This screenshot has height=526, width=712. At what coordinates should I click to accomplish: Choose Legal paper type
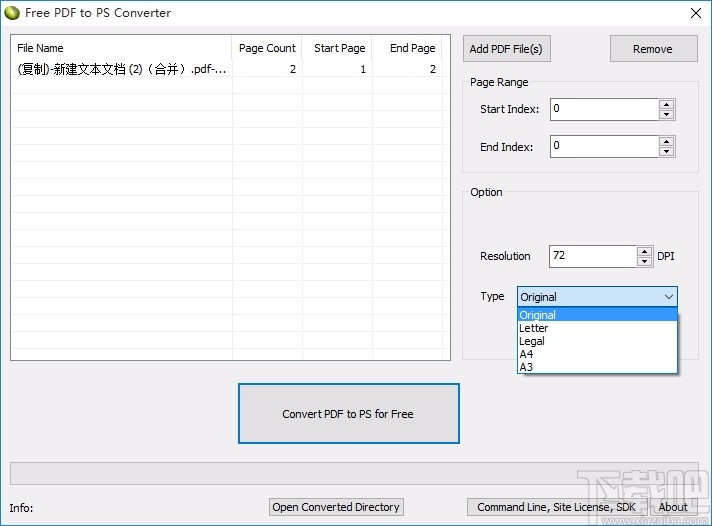(597, 341)
